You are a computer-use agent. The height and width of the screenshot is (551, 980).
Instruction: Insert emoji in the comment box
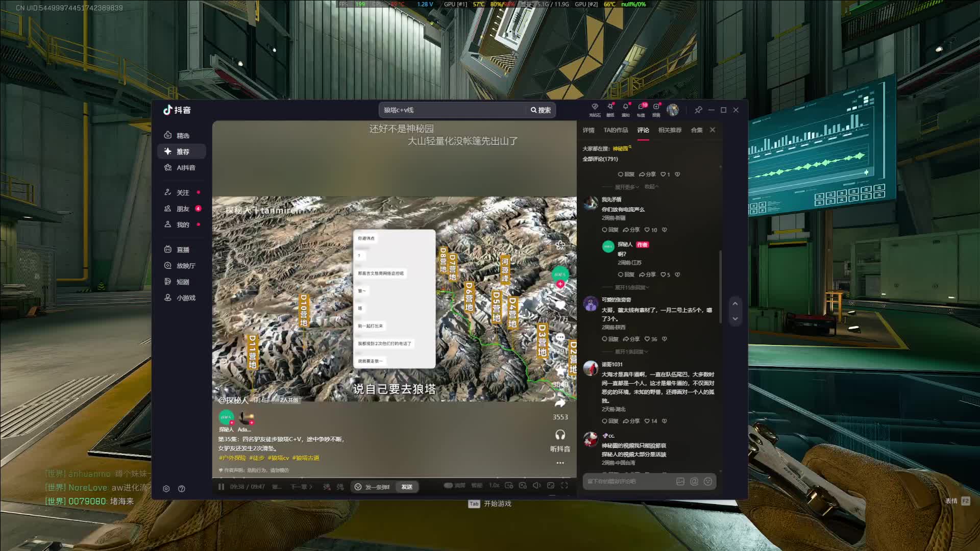pyautogui.click(x=707, y=481)
